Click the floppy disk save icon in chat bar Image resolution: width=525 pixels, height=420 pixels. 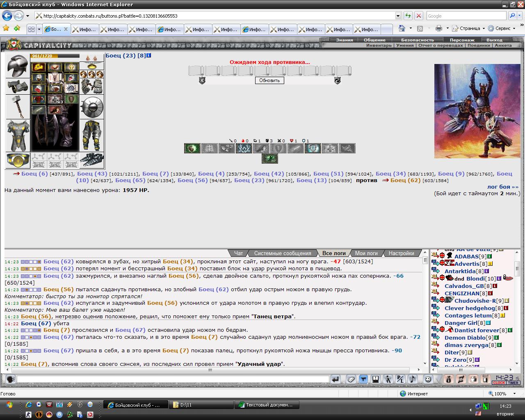pos(375,379)
